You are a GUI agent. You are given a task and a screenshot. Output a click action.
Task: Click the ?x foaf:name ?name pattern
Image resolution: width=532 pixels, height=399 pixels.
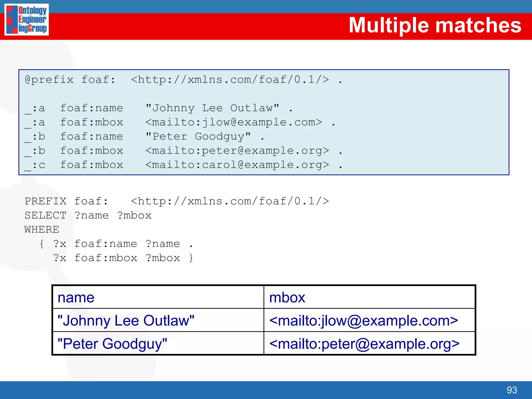point(116,244)
